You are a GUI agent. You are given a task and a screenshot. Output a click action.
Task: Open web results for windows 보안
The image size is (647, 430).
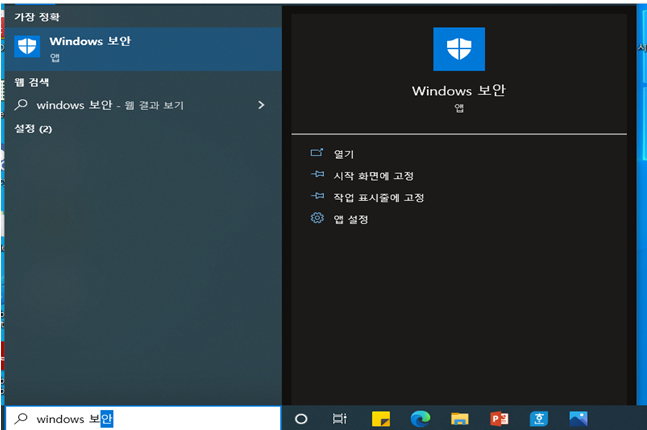[x=143, y=105]
